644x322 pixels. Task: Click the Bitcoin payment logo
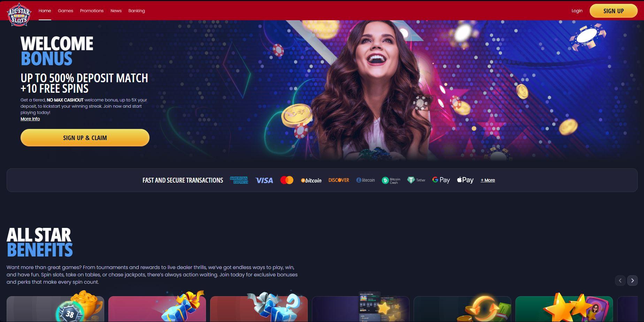tap(311, 180)
